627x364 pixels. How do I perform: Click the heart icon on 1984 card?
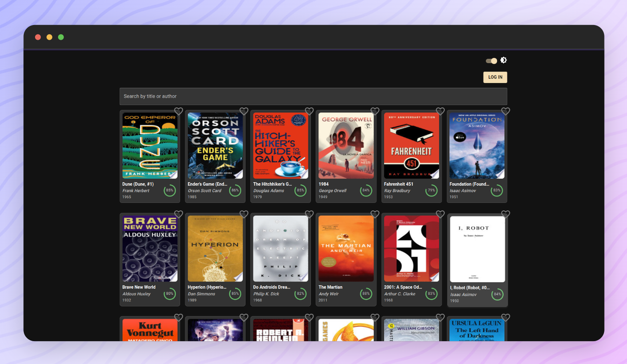[x=375, y=111]
